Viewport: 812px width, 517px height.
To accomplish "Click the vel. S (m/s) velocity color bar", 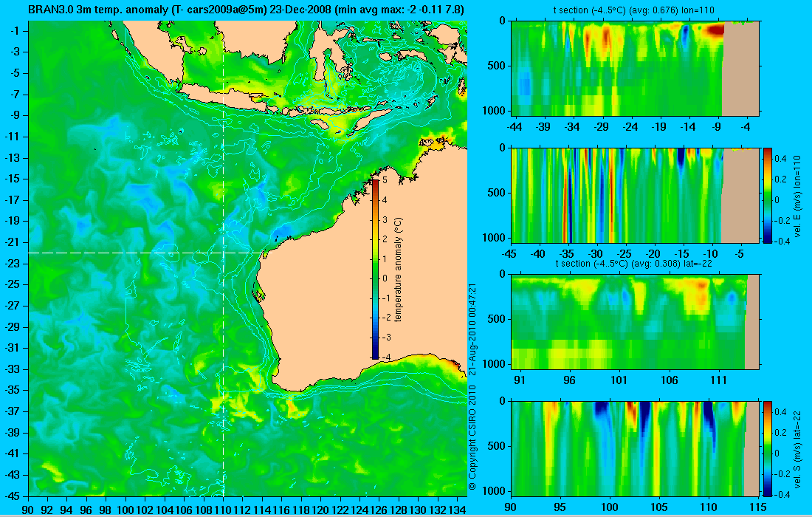I will [767, 448].
